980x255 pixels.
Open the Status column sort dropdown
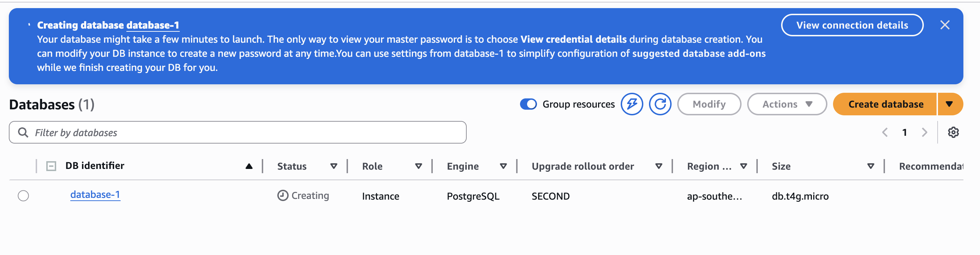pyautogui.click(x=333, y=166)
